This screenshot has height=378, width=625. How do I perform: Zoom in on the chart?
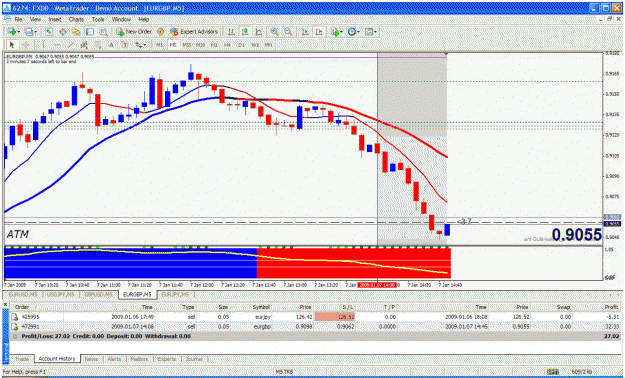coord(274,32)
